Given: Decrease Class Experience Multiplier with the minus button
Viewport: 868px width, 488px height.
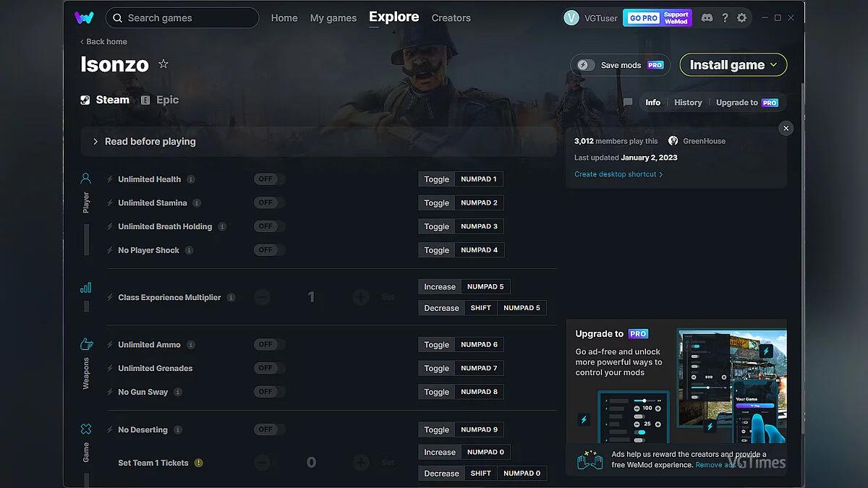Looking at the screenshot, I should [263, 297].
